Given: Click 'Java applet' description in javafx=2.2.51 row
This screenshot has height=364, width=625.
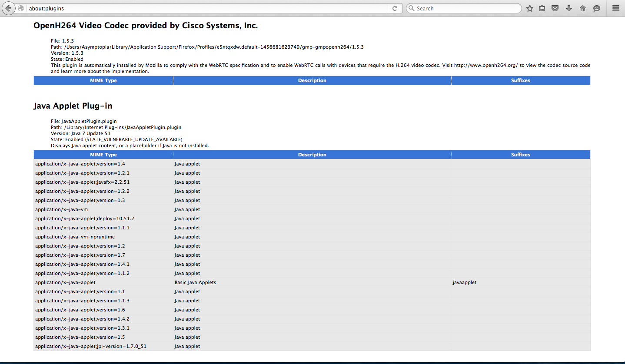Looking at the screenshot, I should [x=312, y=182].
